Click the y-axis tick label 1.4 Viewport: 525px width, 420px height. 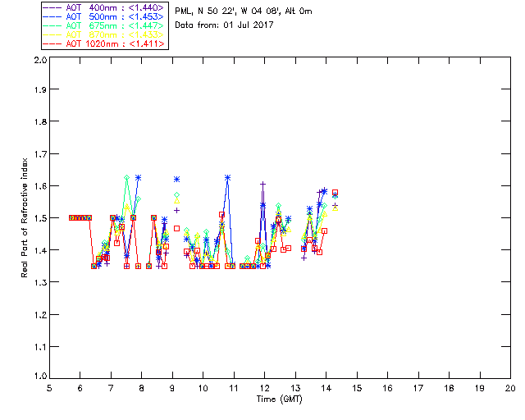tap(40, 250)
